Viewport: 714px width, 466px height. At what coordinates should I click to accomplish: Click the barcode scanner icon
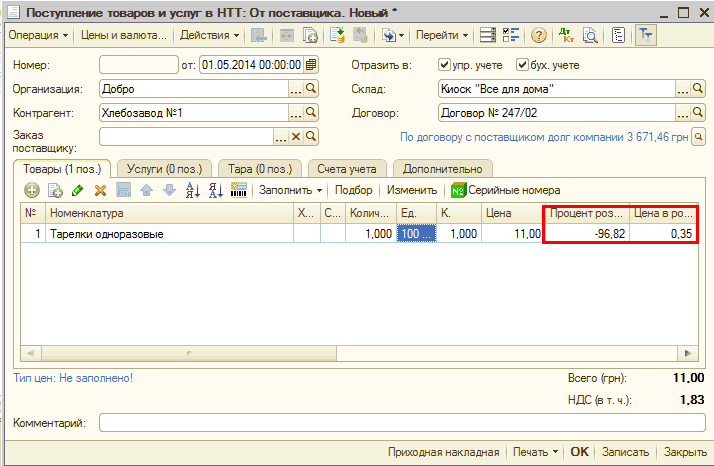pos(239,190)
